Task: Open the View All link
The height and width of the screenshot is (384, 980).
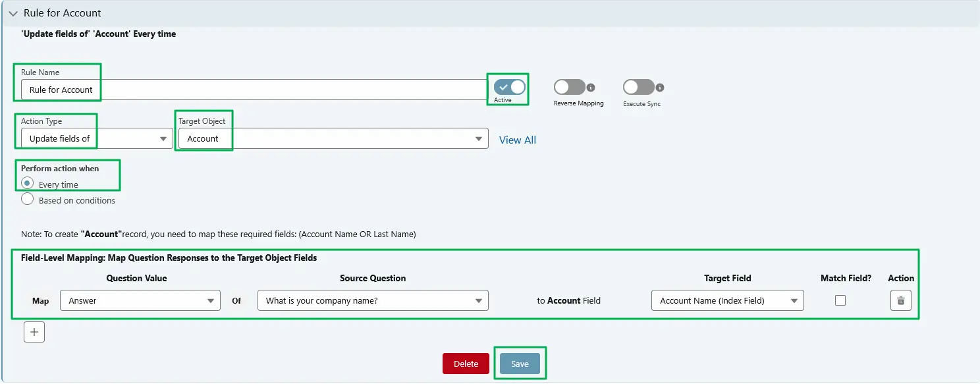Action: pyautogui.click(x=517, y=140)
